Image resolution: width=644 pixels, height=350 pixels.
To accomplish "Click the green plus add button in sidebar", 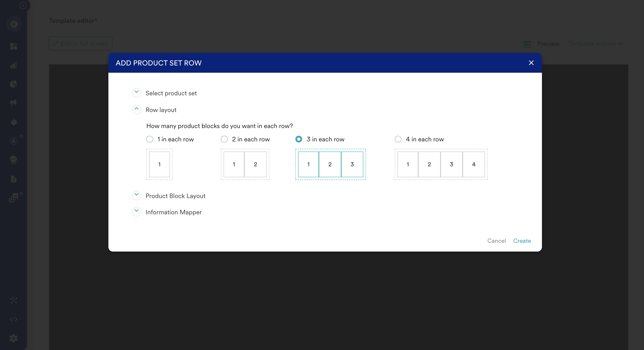I will [x=14, y=24].
